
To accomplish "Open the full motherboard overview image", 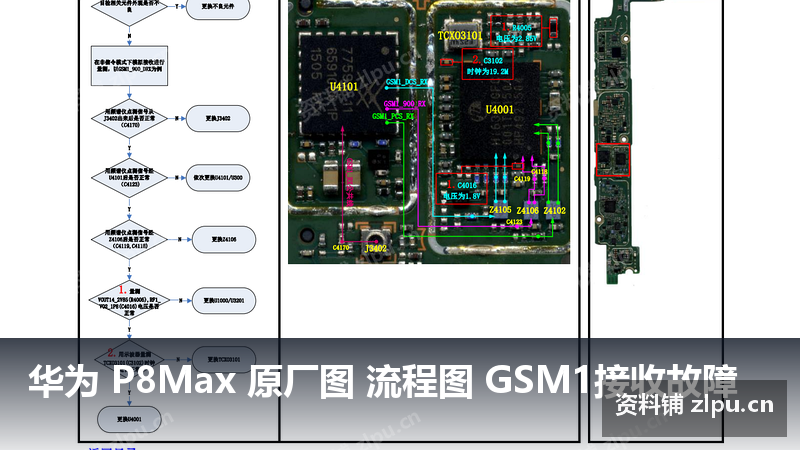I will point(617,142).
